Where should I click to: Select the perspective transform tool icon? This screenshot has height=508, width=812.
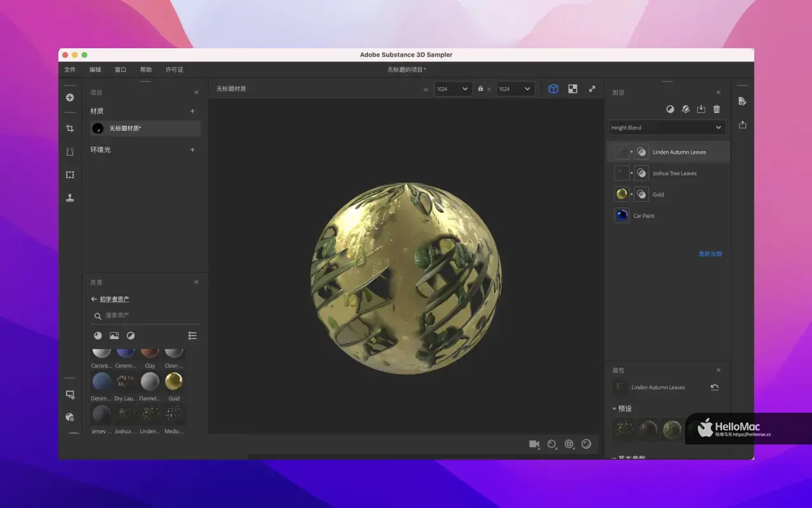70,152
